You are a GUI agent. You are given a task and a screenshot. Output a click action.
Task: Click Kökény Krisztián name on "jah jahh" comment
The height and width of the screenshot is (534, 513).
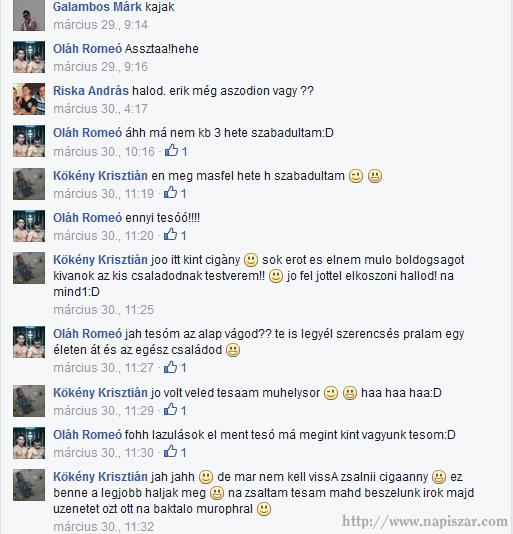(100, 477)
